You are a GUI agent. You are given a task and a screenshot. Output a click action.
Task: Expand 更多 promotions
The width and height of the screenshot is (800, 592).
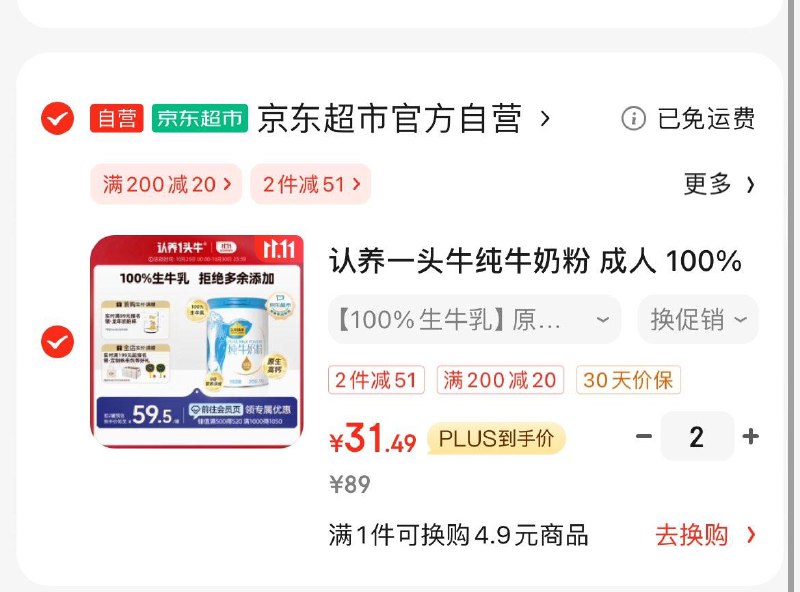[x=719, y=184]
